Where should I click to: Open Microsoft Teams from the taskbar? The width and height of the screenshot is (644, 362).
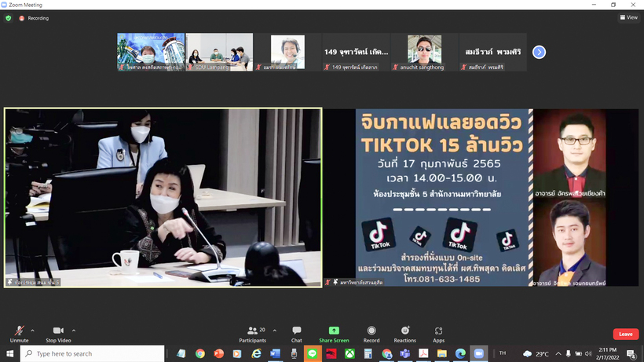405,353
